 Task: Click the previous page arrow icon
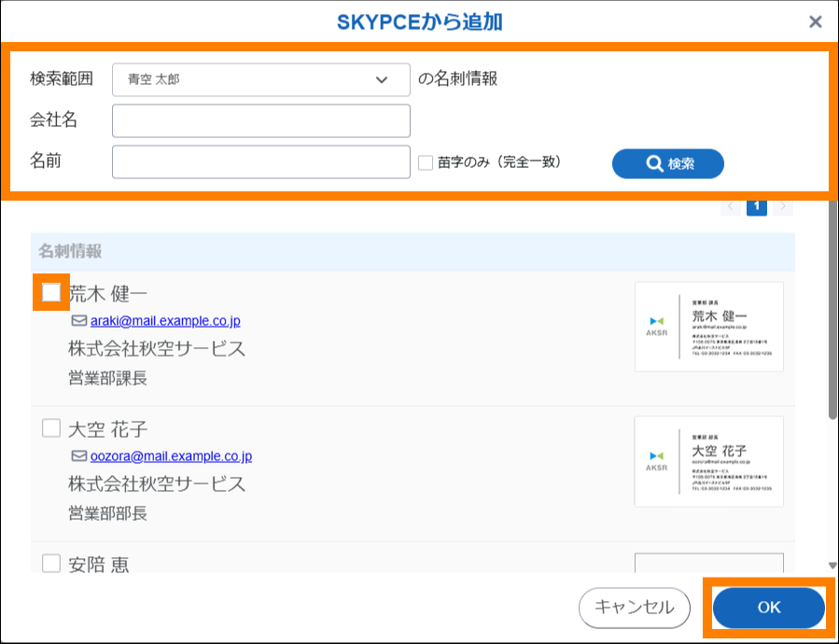coord(731,206)
